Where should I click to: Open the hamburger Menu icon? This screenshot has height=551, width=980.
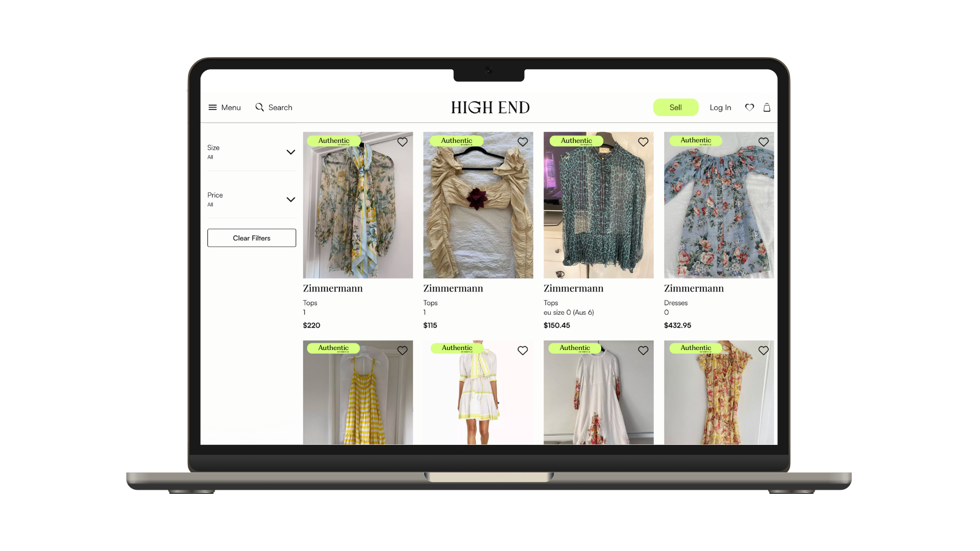pos(212,108)
